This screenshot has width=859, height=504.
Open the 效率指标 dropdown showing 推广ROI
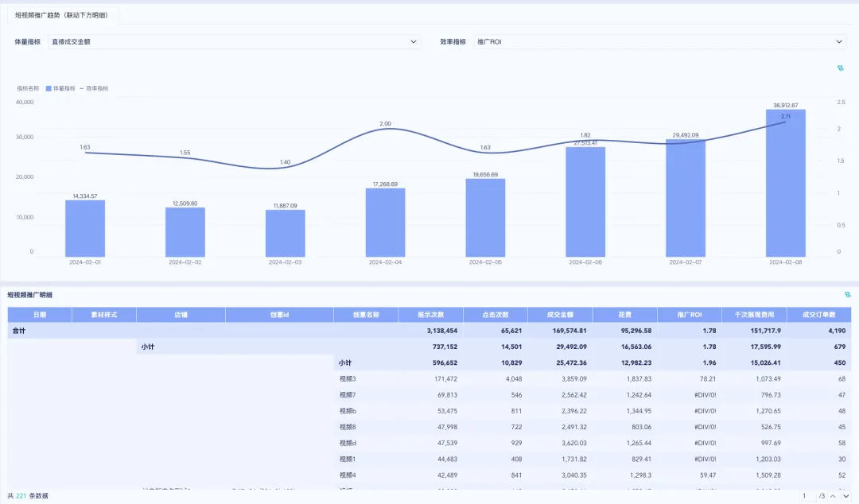tap(659, 41)
